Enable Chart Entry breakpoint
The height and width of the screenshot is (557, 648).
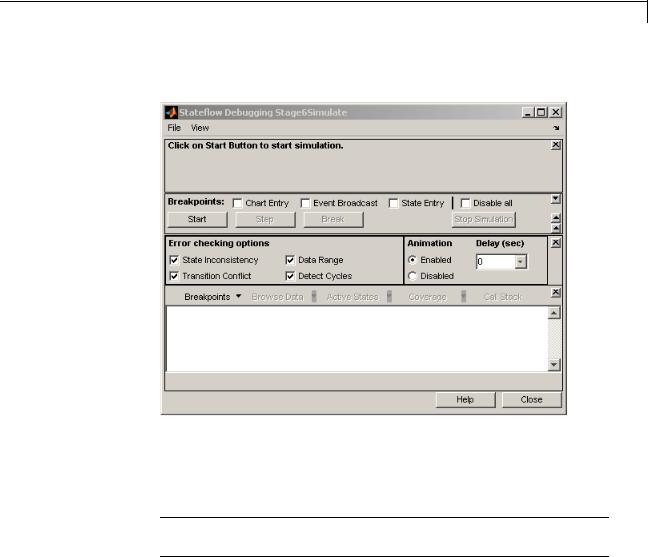[x=237, y=203]
